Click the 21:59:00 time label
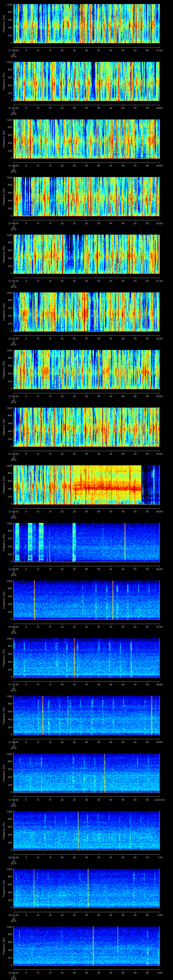 click(13, 800)
